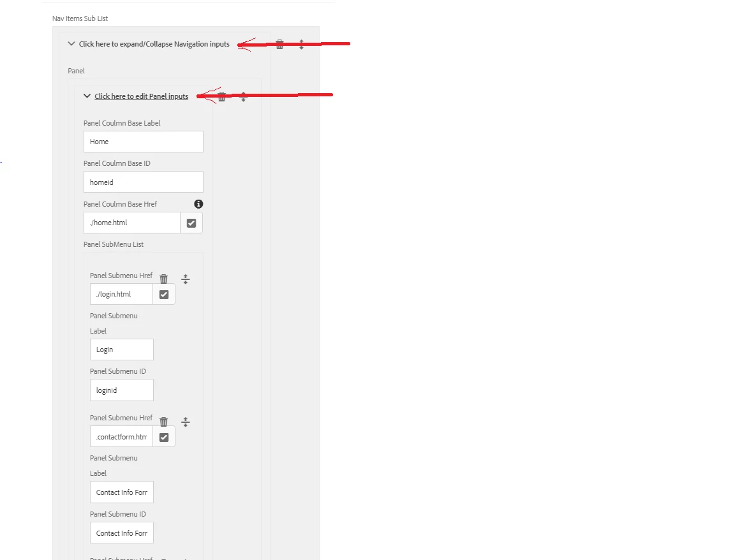Click reorder handle beside Panel inputs

point(243,97)
